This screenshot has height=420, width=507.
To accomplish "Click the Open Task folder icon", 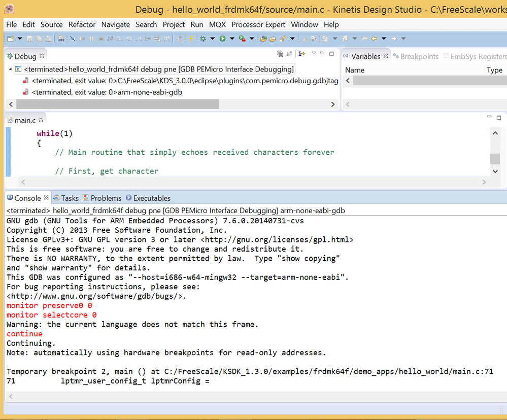I will [x=273, y=39].
